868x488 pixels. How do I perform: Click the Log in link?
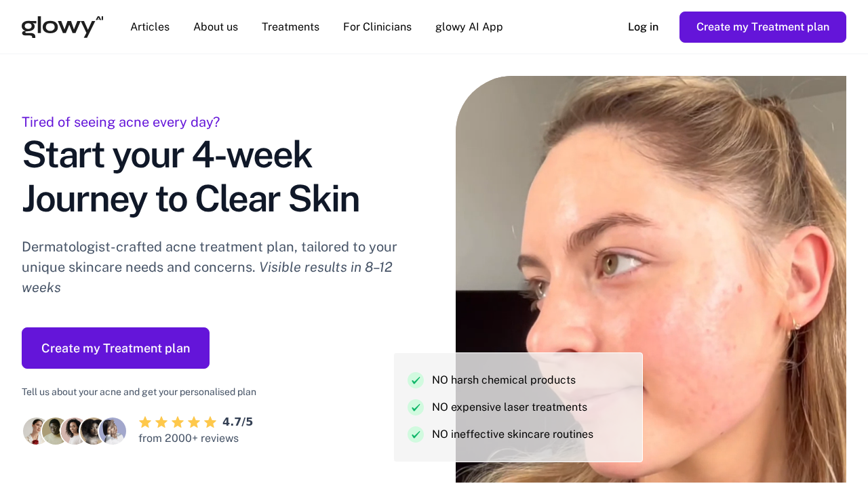643,27
